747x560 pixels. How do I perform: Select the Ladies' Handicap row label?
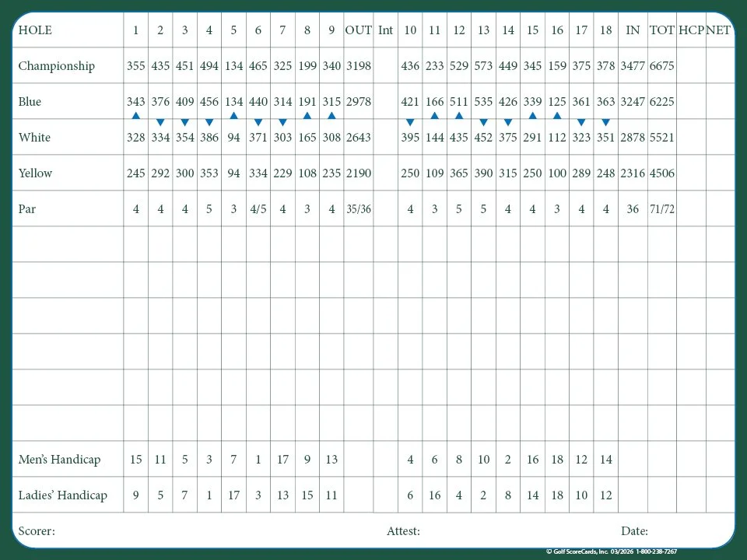63,495
